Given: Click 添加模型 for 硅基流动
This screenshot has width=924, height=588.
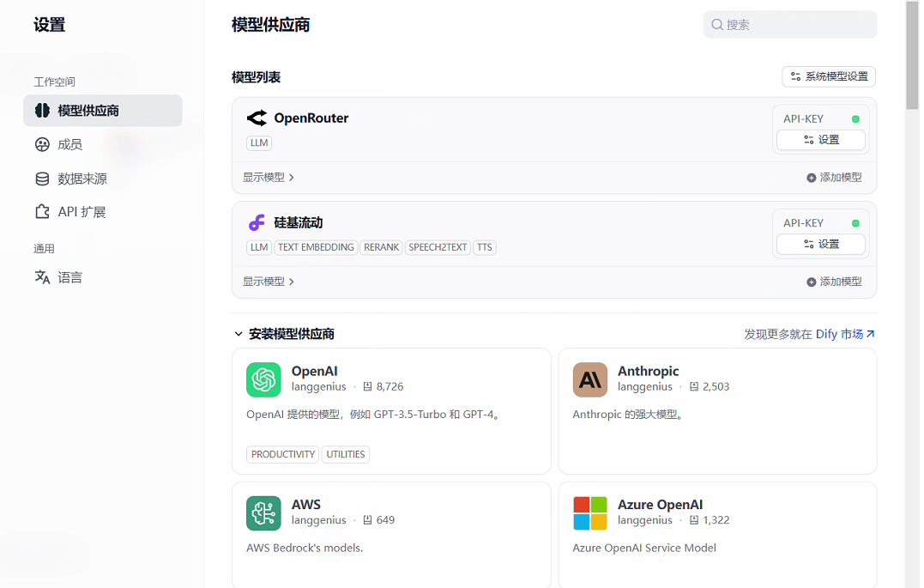Looking at the screenshot, I should point(834,282).
